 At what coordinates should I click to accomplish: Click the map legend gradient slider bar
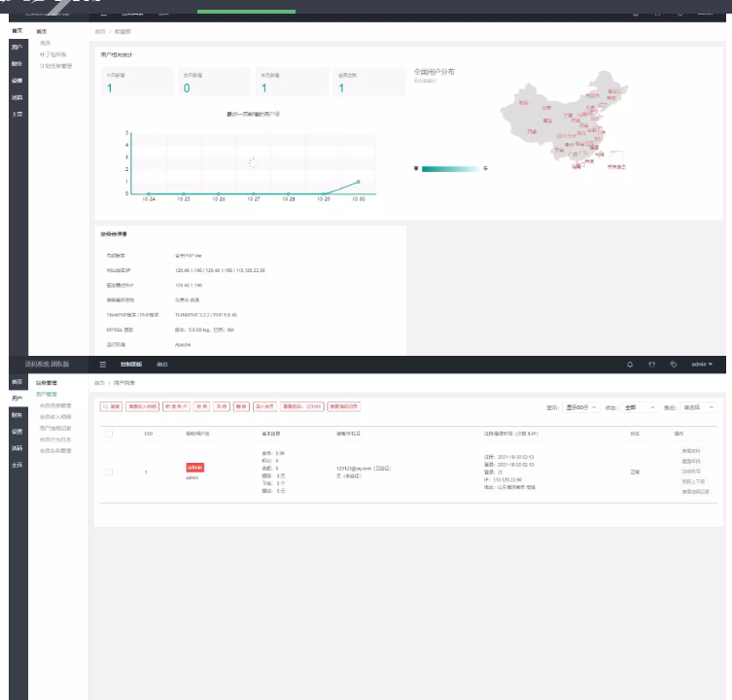coord(449,168)
